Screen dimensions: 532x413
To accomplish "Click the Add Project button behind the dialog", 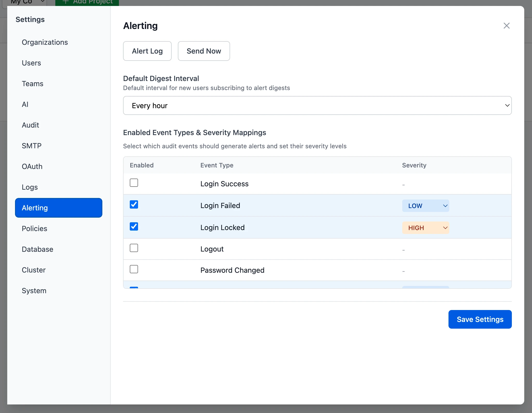I will pyautogui.click(x=87, y=2).
